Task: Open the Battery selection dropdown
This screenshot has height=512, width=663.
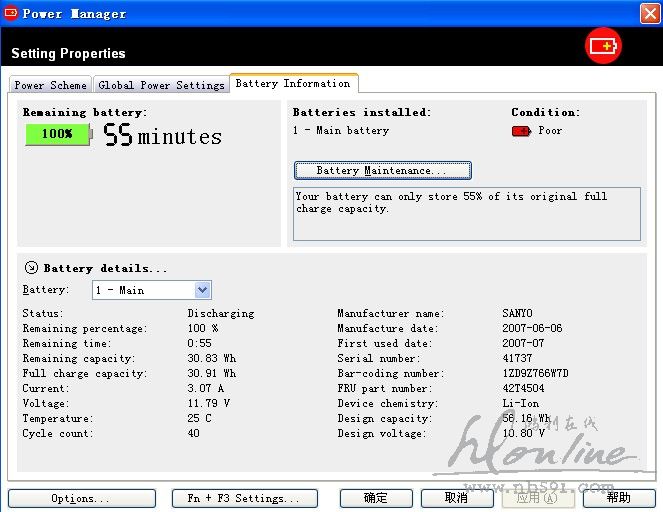Action: [202, 290]
